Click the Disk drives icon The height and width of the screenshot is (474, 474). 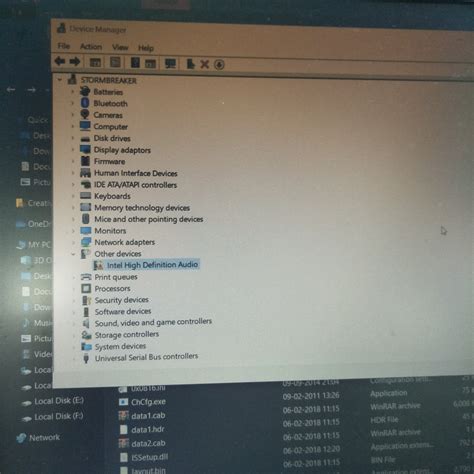[86, 138]
